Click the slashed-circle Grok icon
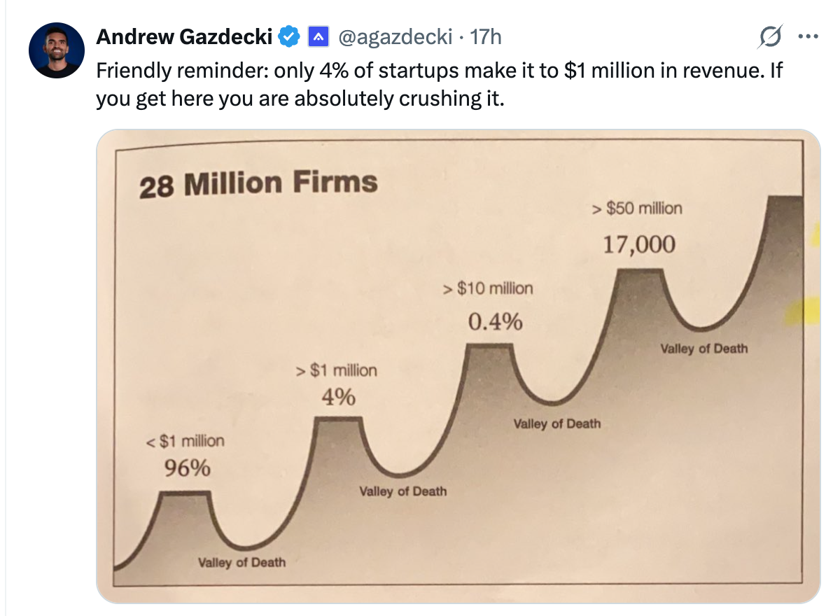The image size is (840, 616). (x=769, y=38)
